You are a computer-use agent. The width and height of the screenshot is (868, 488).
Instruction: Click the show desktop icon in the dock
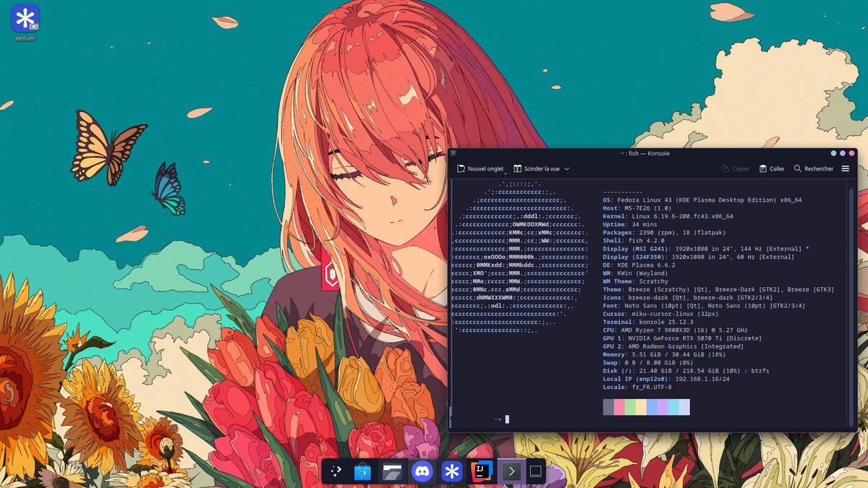pos(536,472)
